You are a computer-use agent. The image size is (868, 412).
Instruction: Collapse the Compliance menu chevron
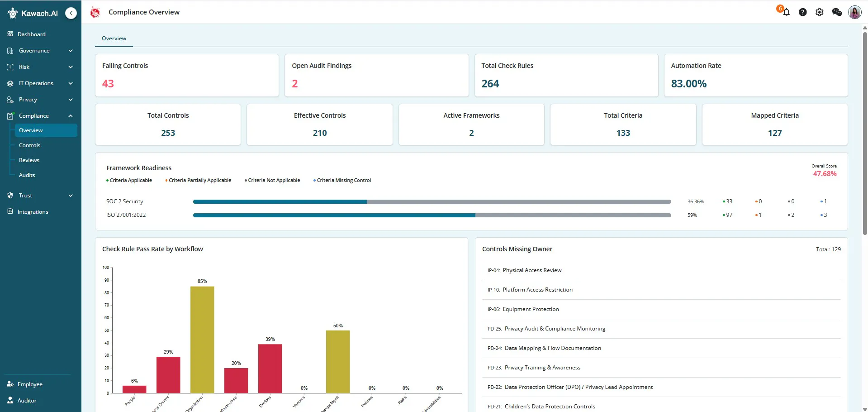(x=71, y=116)
